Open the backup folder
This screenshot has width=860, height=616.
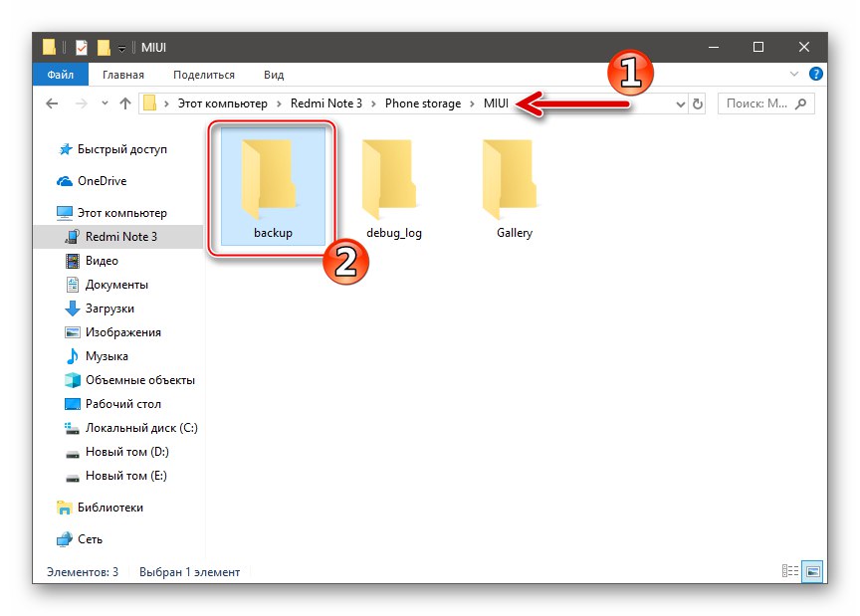273,187
